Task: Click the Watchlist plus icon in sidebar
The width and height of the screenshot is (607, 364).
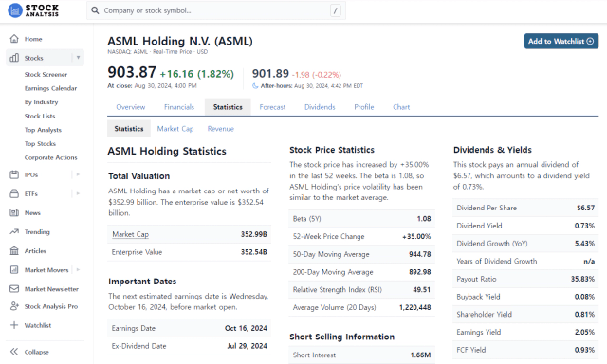Action: point(14,325)
